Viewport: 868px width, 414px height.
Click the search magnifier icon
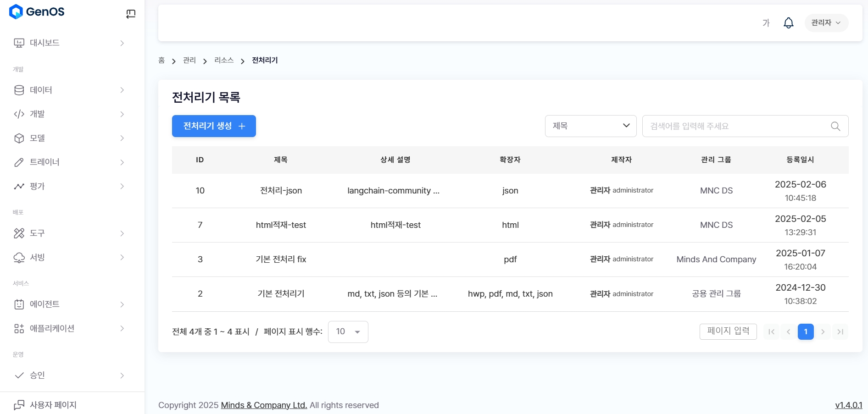point(835,126)
